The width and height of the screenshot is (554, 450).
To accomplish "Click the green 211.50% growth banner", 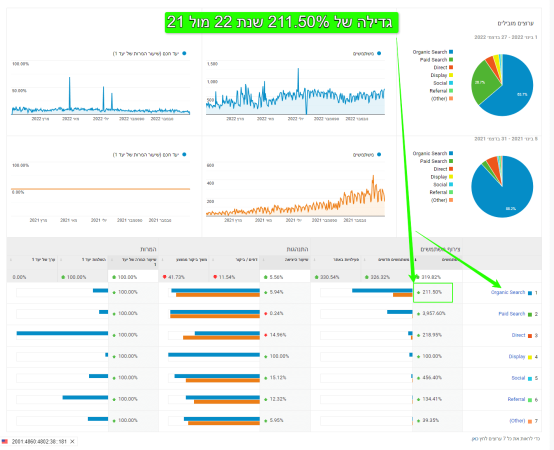I will [282, 23].
